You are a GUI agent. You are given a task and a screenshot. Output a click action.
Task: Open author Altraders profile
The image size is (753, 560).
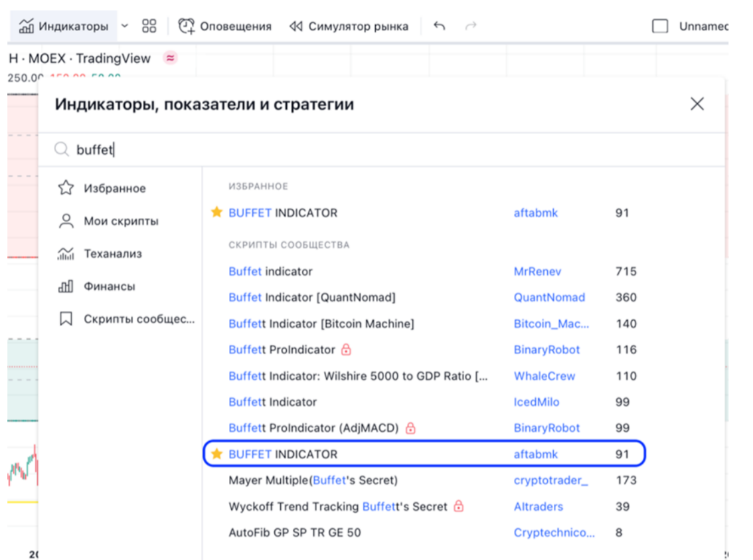tap(539, 507)
